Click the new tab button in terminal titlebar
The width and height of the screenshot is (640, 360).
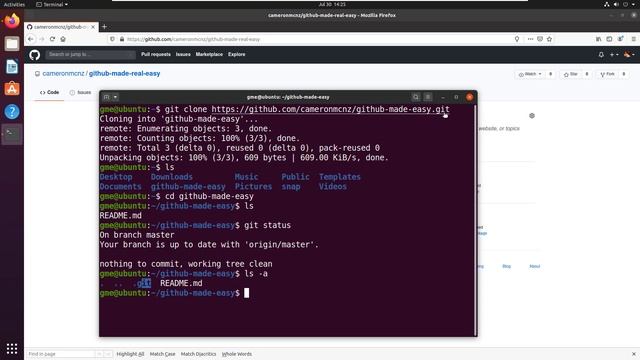[107, 97]
